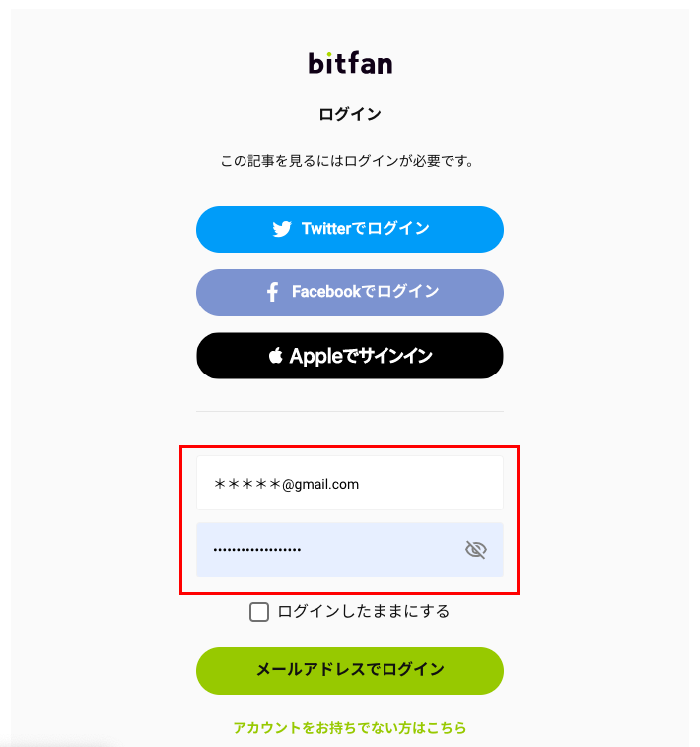Focus the password input field
700x747 pixels.
[350, 550]
